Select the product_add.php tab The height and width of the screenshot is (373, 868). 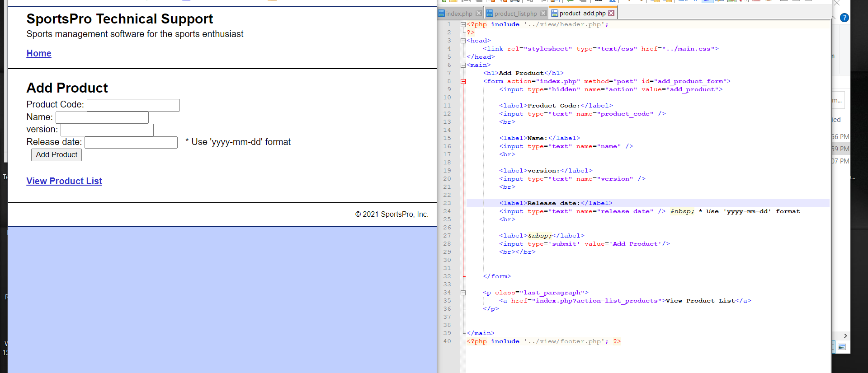click(582, 14)
